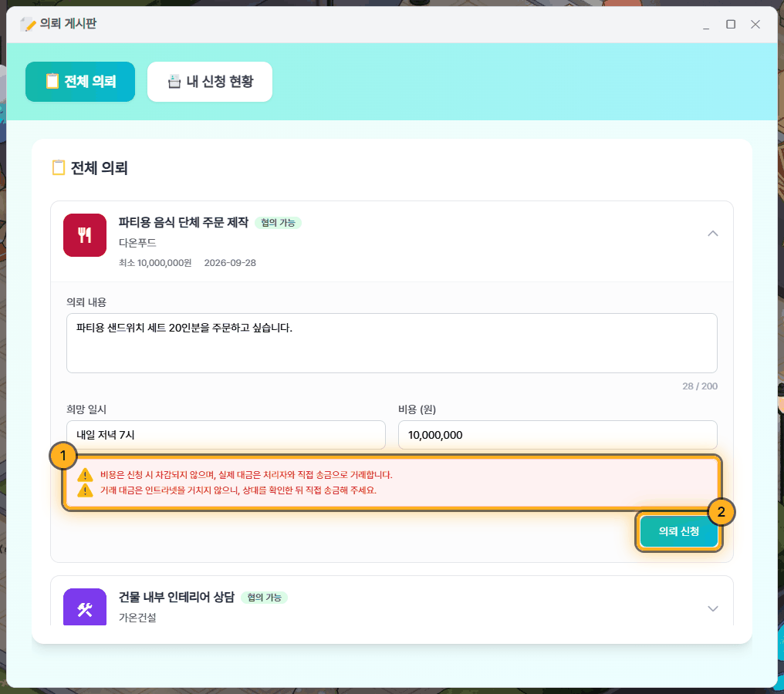
Task: Click the 최소 10,000,000원 price text
Action: tap(155, 263)
